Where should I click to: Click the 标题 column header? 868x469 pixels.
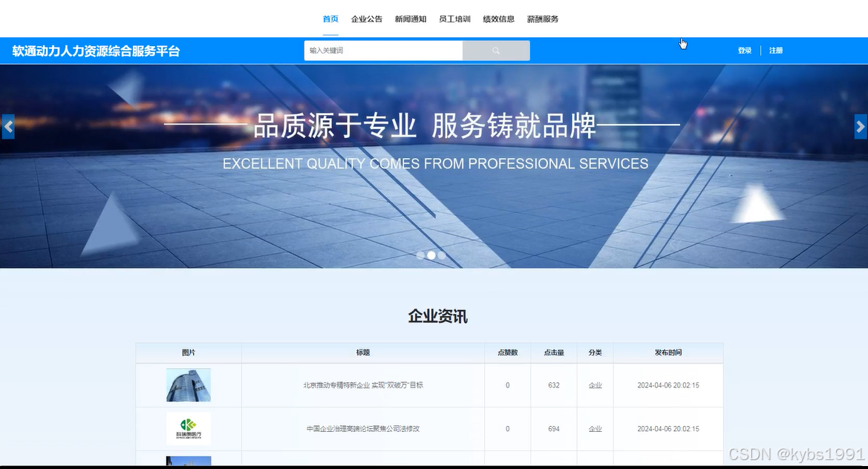coord(363,352)
